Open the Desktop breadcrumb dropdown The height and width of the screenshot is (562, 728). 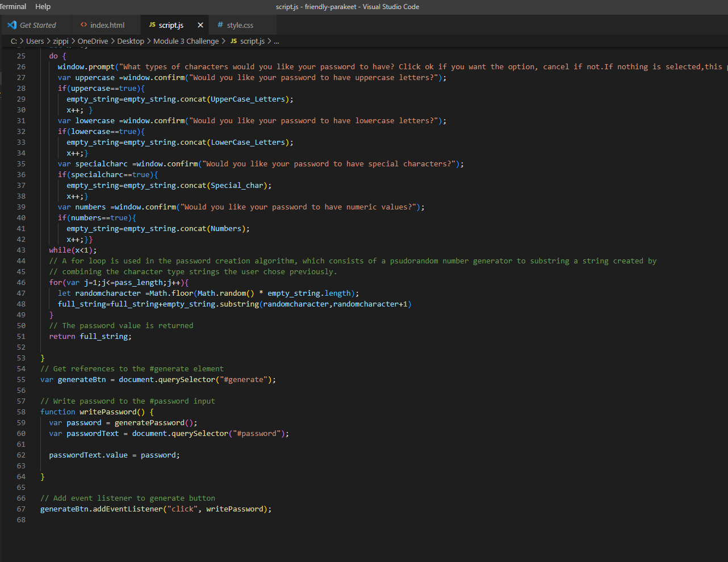pyautogui.click(x=131, y=41)
